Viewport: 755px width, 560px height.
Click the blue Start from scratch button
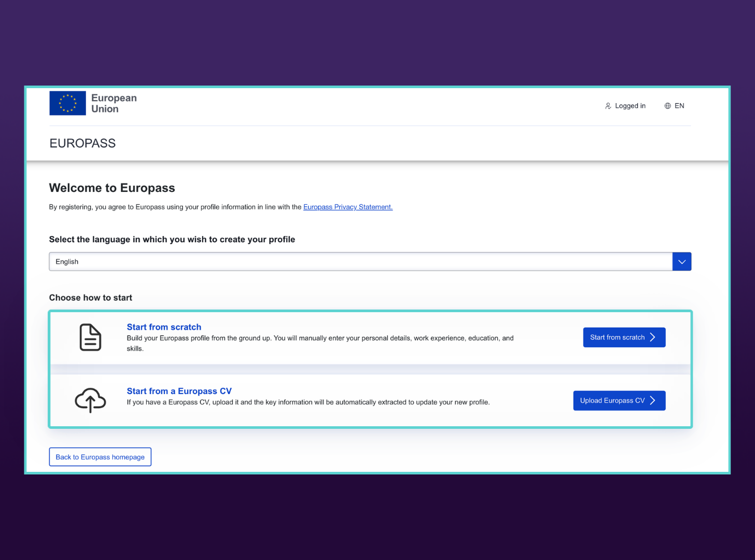(624, 338)
